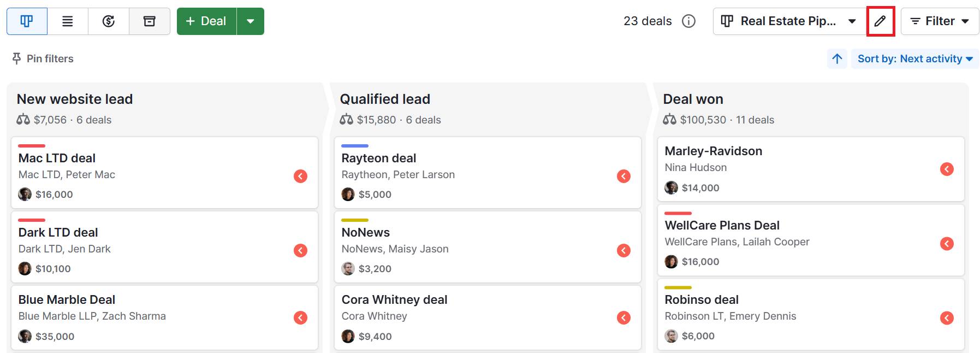Open the Filter dropdown
This screenshot has width=980, height=353.
point(939,21)
